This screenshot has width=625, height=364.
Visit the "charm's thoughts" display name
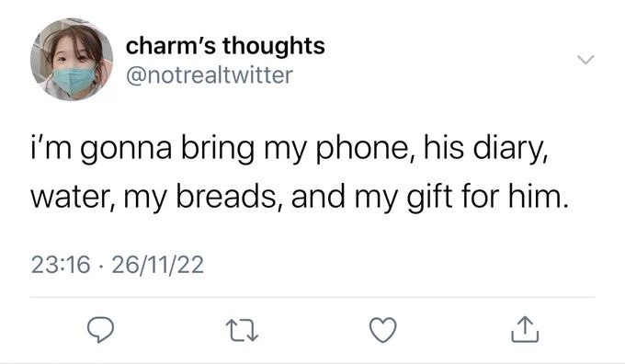pyautogui.click(x=225, y=46)
